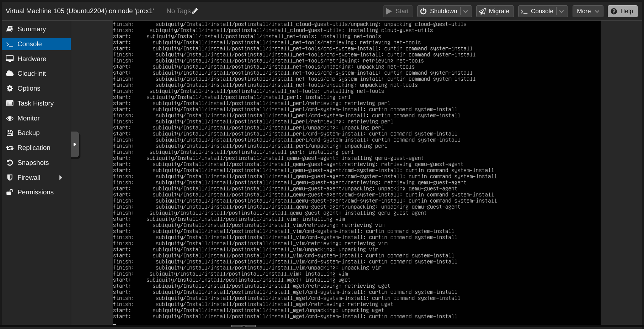Click the Replication retweet icon

click(10, 148)
